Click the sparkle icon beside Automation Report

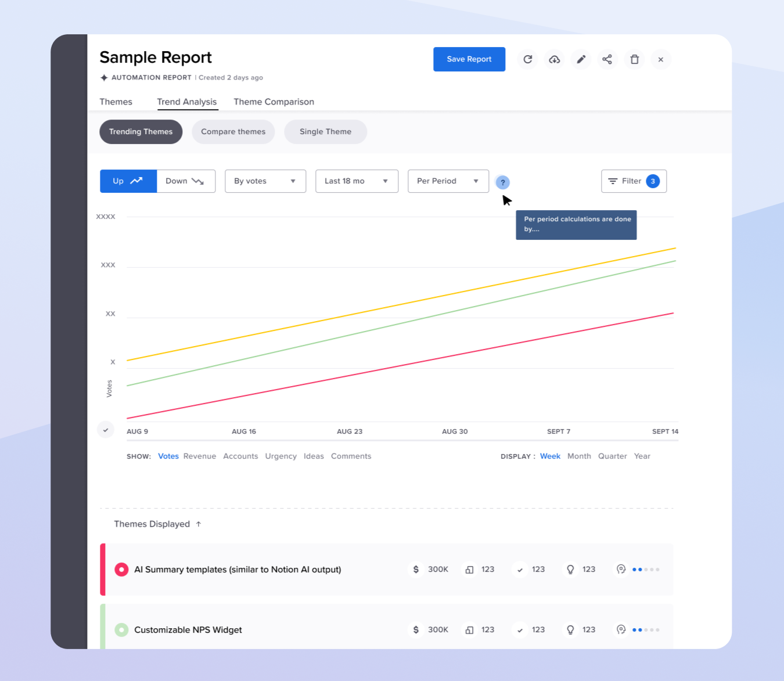pyautogui.click(x=104, y=78)
